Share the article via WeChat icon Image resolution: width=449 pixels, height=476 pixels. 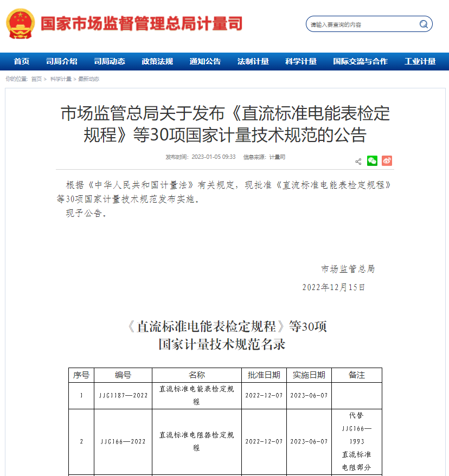(x=372, y=161)
